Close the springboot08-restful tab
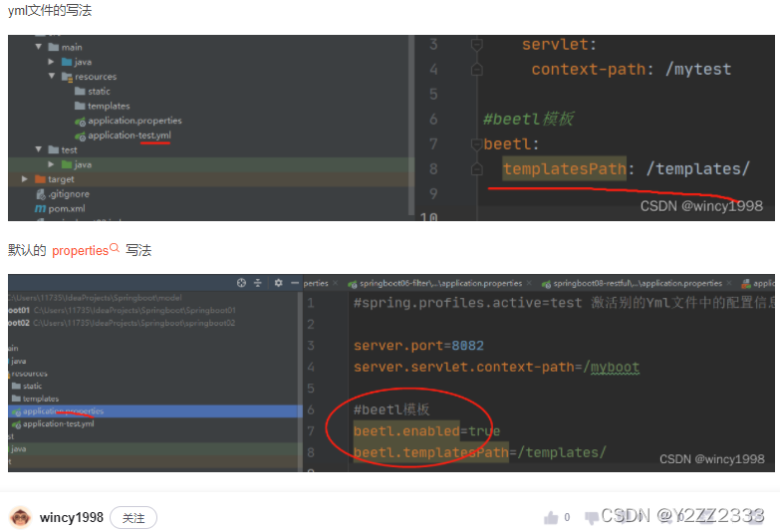The width and height of the screenshot is (780, 532). [x=729, y=283]
